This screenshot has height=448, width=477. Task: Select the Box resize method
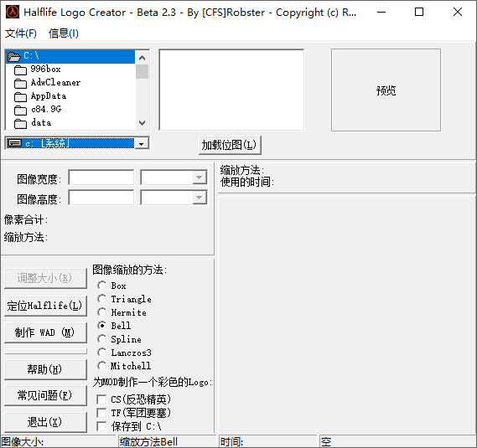pos(102,286)
